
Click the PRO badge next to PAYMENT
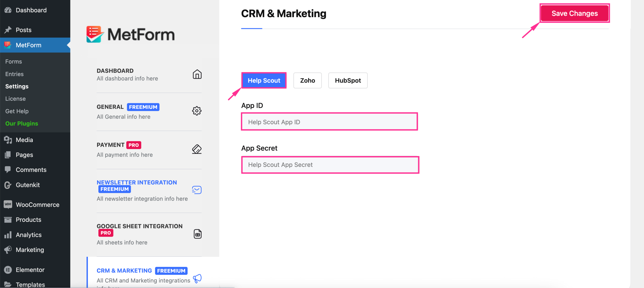point(134,145)
